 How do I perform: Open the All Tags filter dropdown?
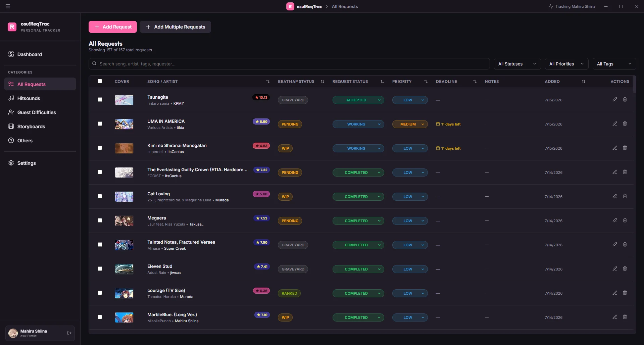point(614,64)
